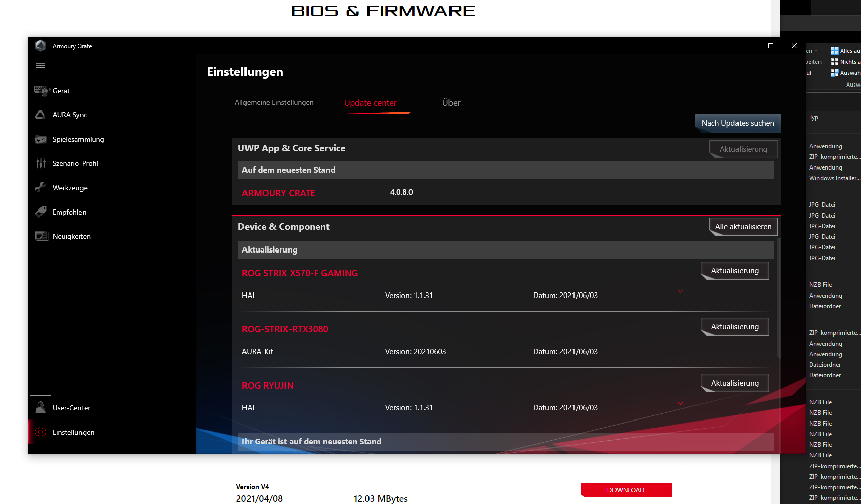The width and height of the screenshot is (861, 504).
Task: Click 'Alle aktualisieren' button
Action: pos(743,227)
